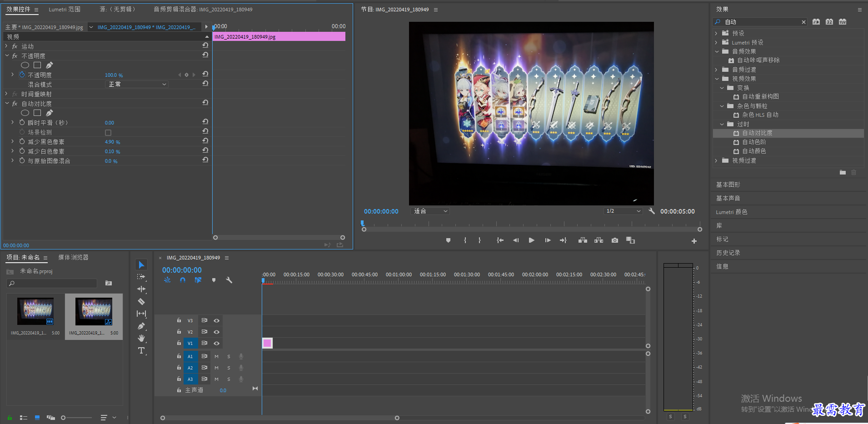Image resolution: width=868 pixels, height=424 pixels.
Task: Select the Pen tool in toolbar
Action: (141, 326)
